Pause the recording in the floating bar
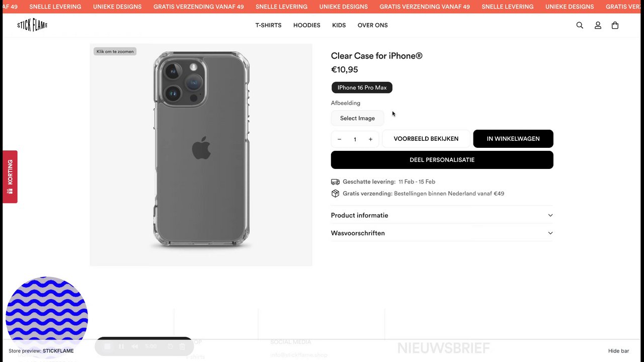The image size is (644, 362). pos(121,346)
